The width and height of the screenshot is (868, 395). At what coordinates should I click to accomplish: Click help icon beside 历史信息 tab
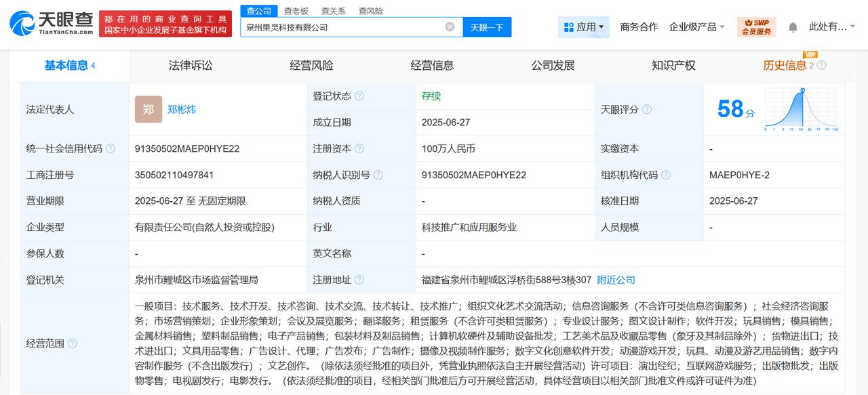point(821,66)
